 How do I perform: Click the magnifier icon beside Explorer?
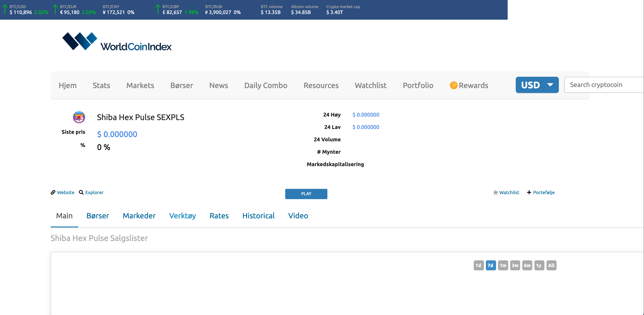coord(81,192)
